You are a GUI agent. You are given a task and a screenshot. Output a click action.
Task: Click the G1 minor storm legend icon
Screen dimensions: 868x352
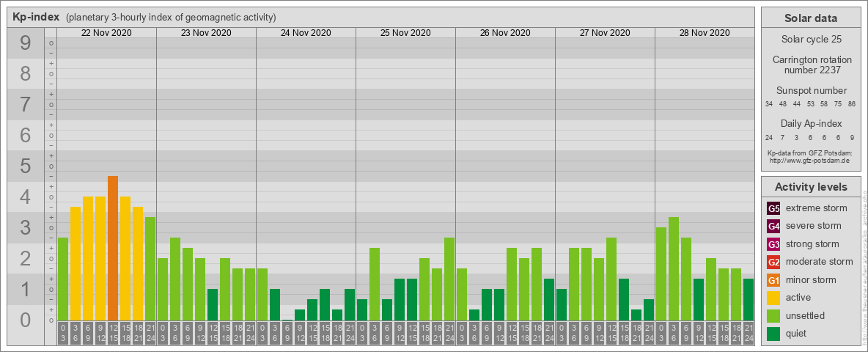(x=773, y=280)
